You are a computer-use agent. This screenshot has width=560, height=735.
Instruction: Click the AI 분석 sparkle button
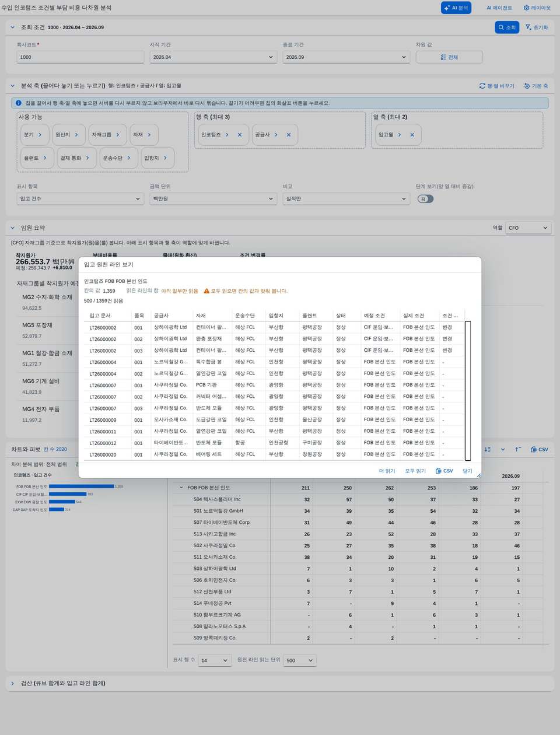pos(456,8)
